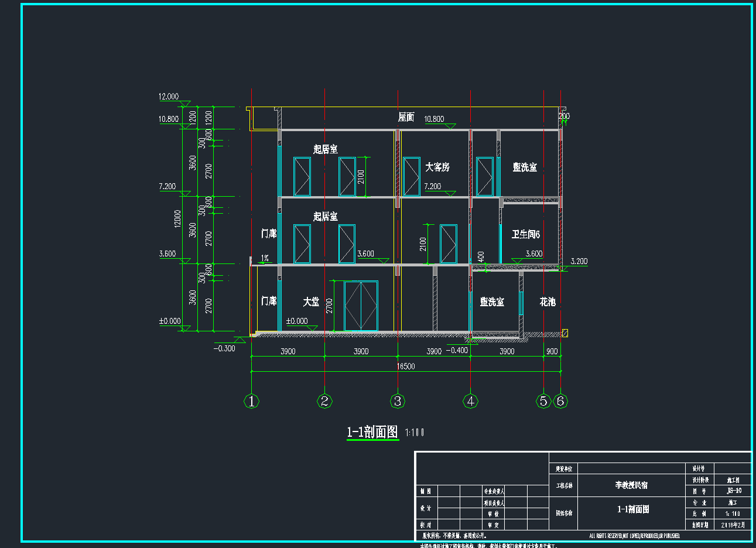Viewport: 756px width, 548px height.
Task: Select the 大客房 room label
Action: pyautogui.click(x=437, y=167)
